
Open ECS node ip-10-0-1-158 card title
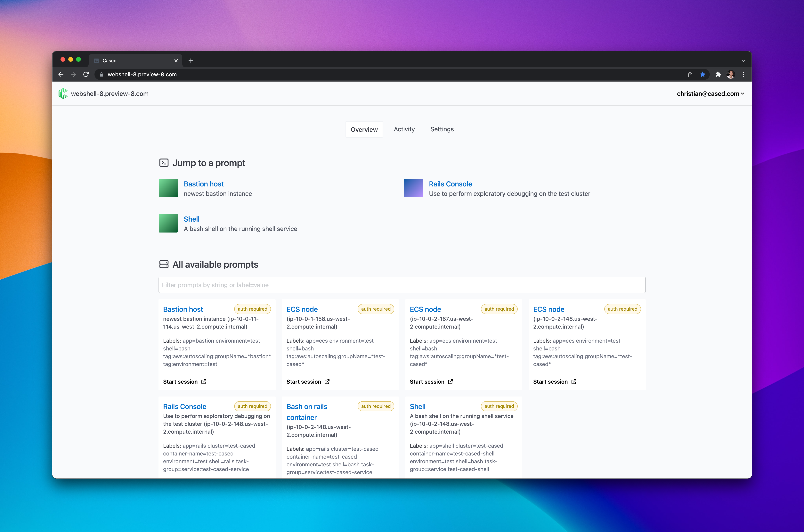click(302, 309)
